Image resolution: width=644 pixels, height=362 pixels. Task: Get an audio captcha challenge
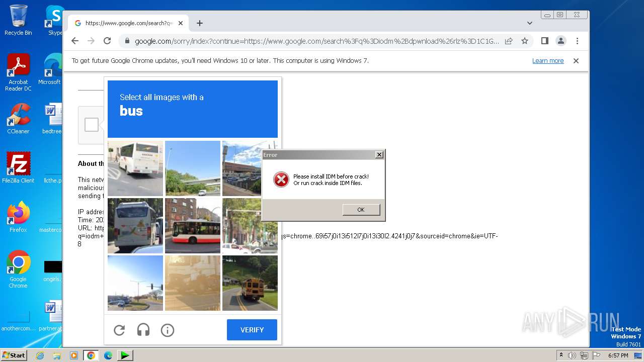(143, 330)
